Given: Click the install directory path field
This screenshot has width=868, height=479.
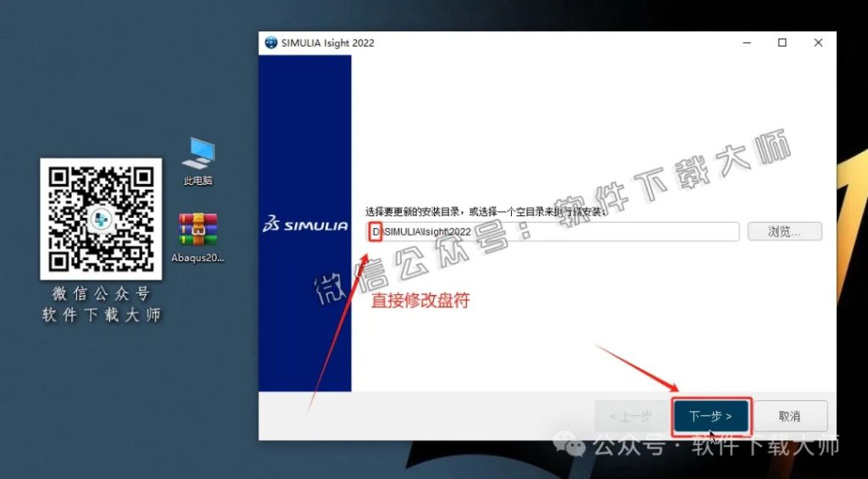Looking at the screenshot, I should pyautogui.click(x=553, y=231).
